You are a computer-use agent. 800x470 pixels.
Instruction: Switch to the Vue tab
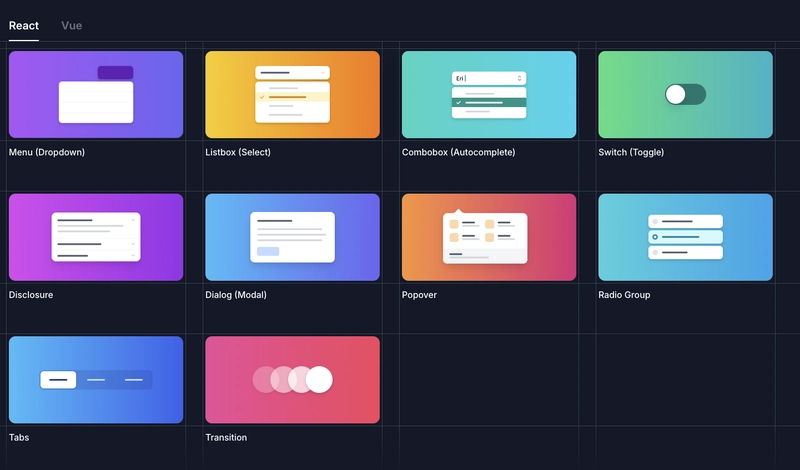point(71,25)
